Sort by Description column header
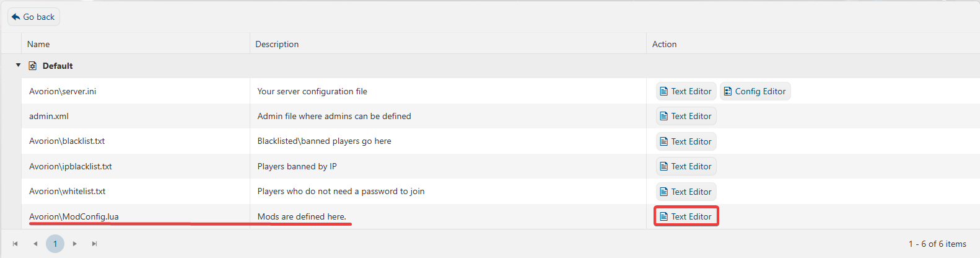The width and height of the screenshot is (980, 258). (x=277, y=44)
